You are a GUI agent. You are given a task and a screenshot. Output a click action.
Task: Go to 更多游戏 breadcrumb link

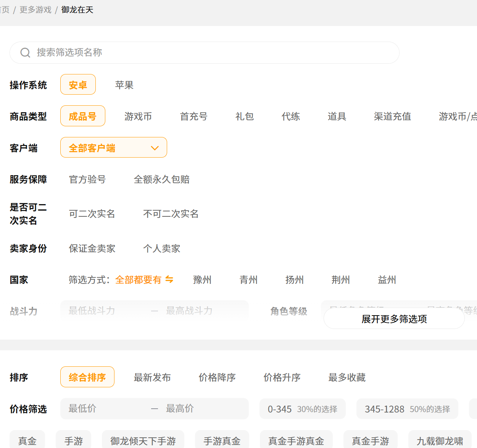[35, 10]
